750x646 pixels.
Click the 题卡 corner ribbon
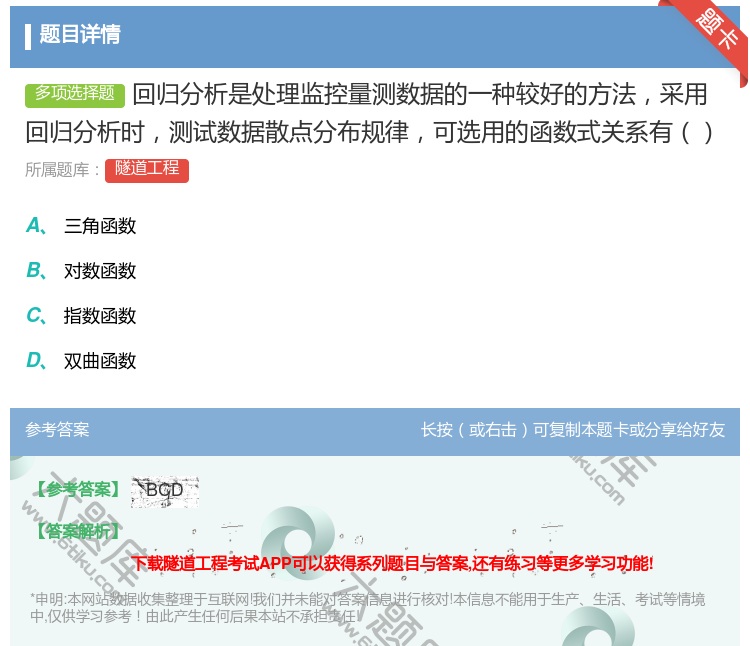point(716,30)
